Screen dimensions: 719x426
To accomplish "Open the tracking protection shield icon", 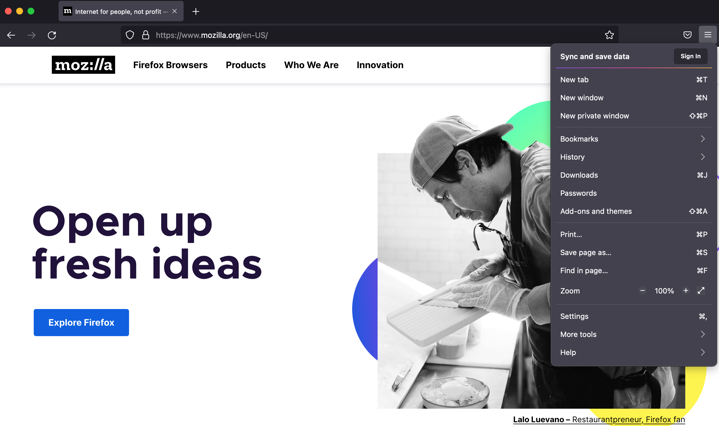I will (x=130, y=35).
